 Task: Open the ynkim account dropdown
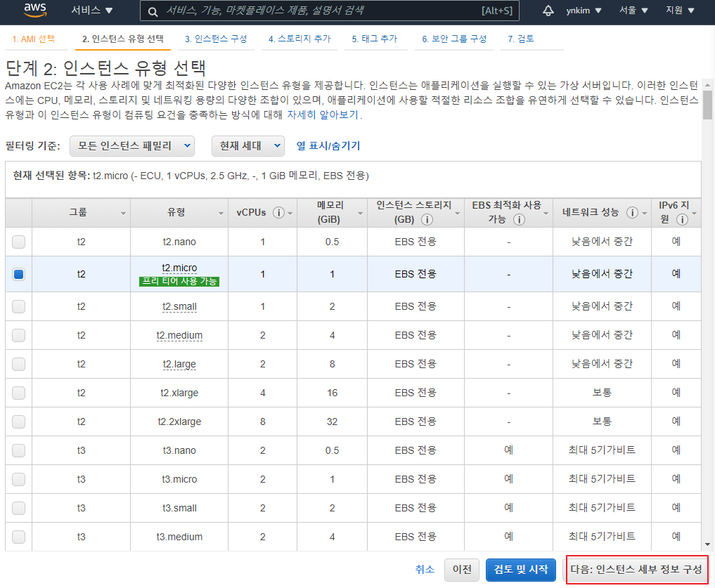584,10
